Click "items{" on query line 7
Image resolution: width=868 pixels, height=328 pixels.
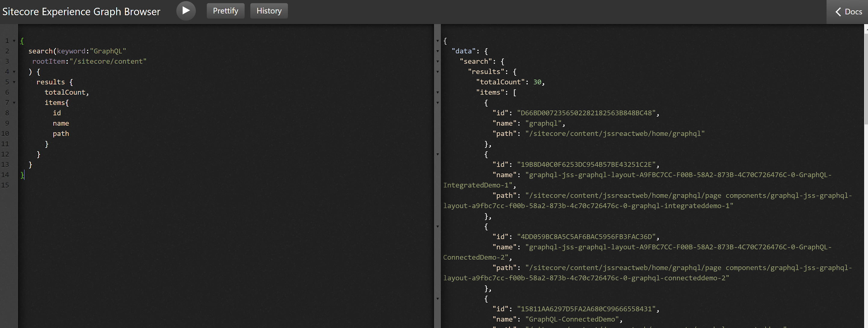coord(57,103)
